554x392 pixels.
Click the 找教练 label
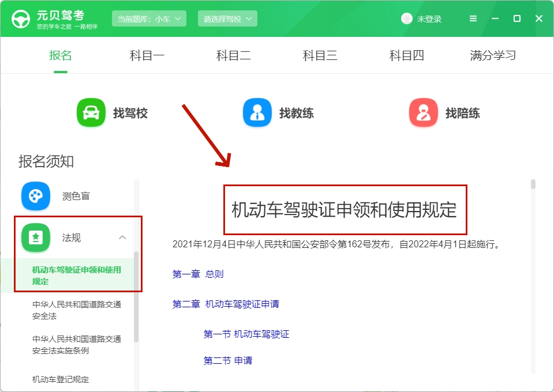297,113
